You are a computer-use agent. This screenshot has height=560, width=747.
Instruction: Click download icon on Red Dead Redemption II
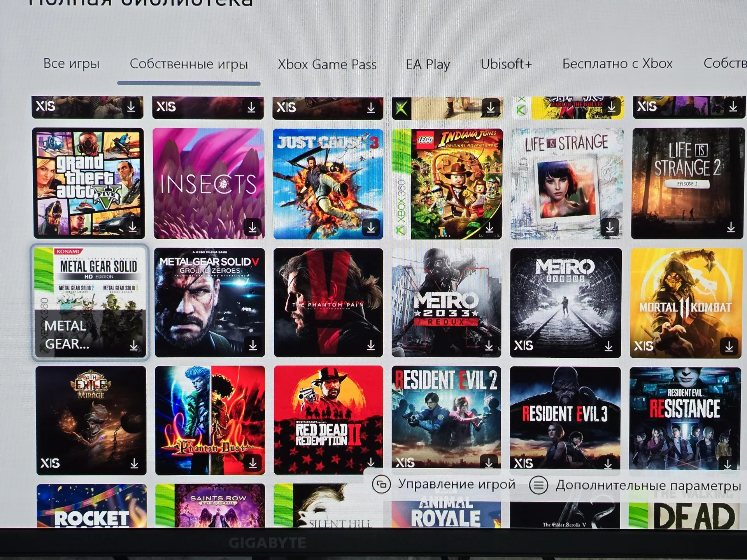[371, 462]
